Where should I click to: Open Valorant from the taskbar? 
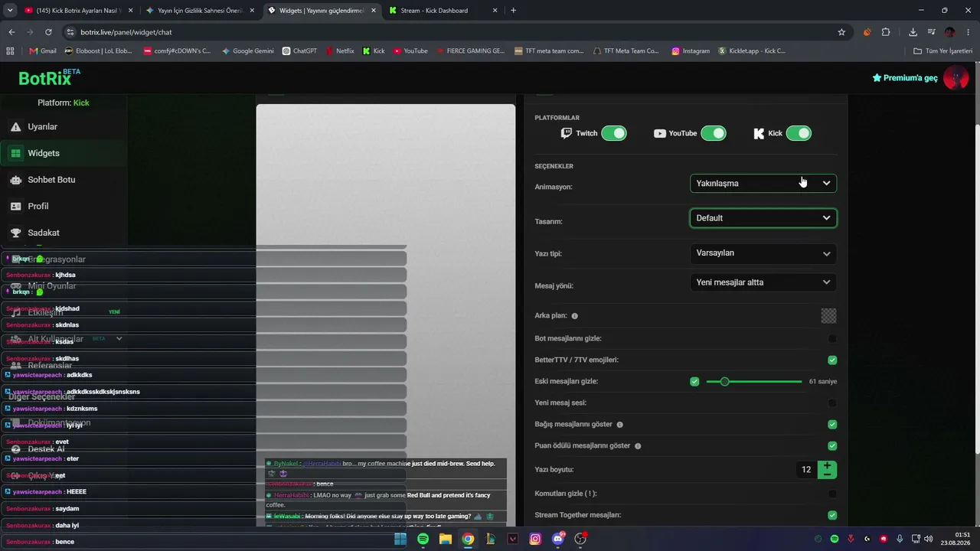[513, 539]
